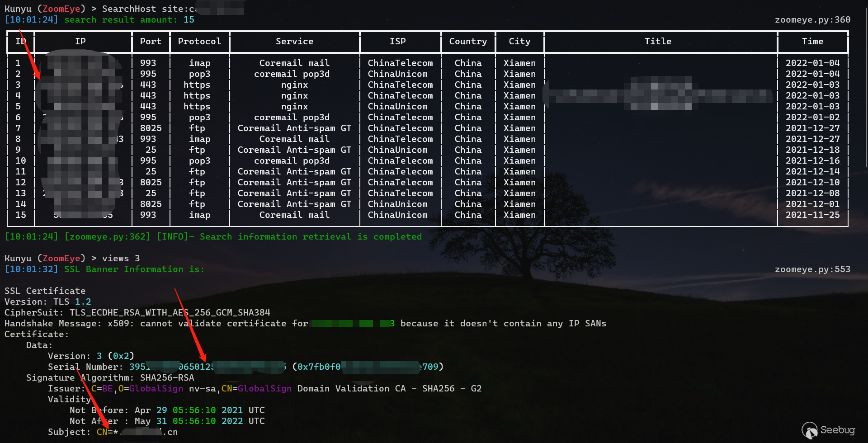Select the Country column header
The width and height of the screenshot is (868, 443).
point(468,42)
